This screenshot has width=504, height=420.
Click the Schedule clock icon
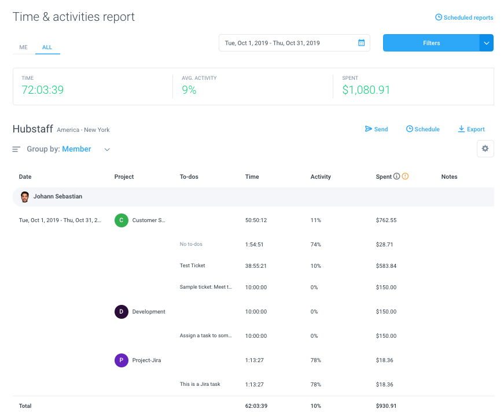(x=410, y=129)
